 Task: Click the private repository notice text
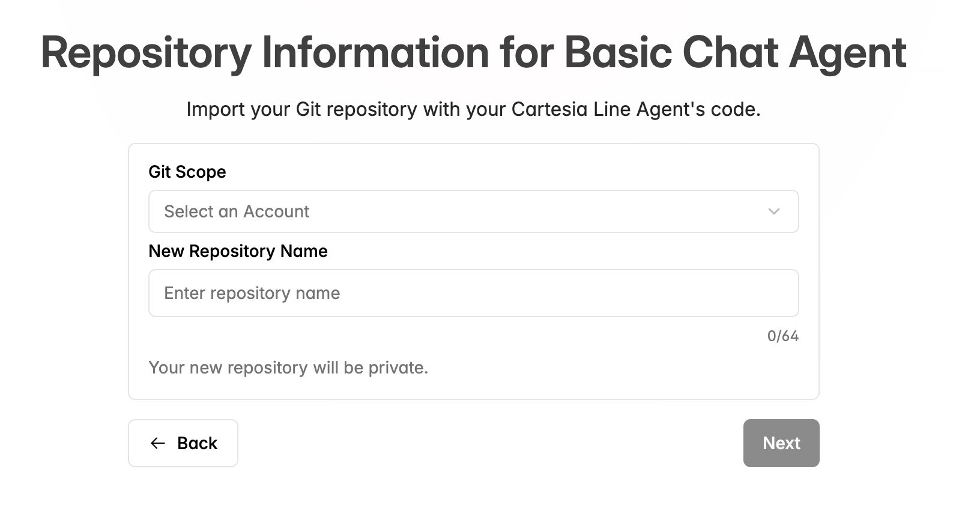tap(289, 367)
